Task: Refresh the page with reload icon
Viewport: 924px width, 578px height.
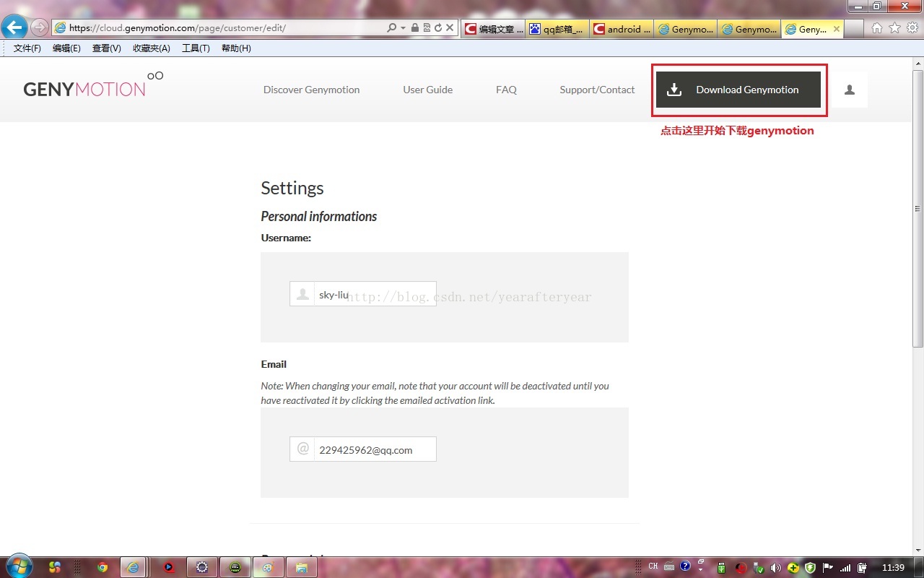Action: 438,28
